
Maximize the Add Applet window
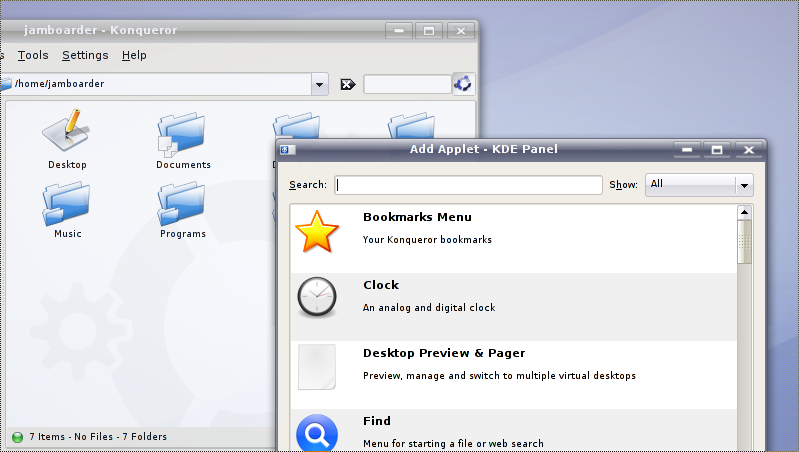click(x=717, y=150)
